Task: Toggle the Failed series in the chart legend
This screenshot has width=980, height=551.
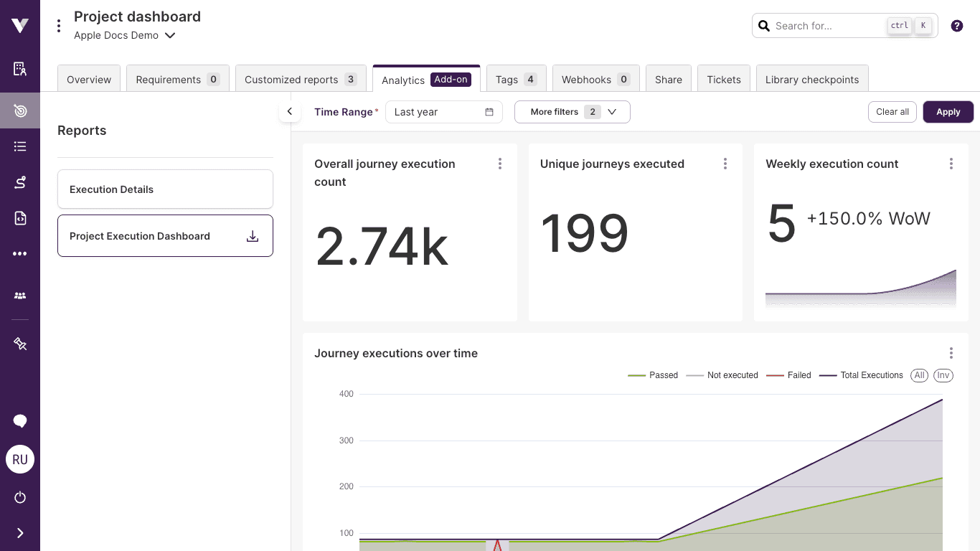Action: [x=788, y=375]
